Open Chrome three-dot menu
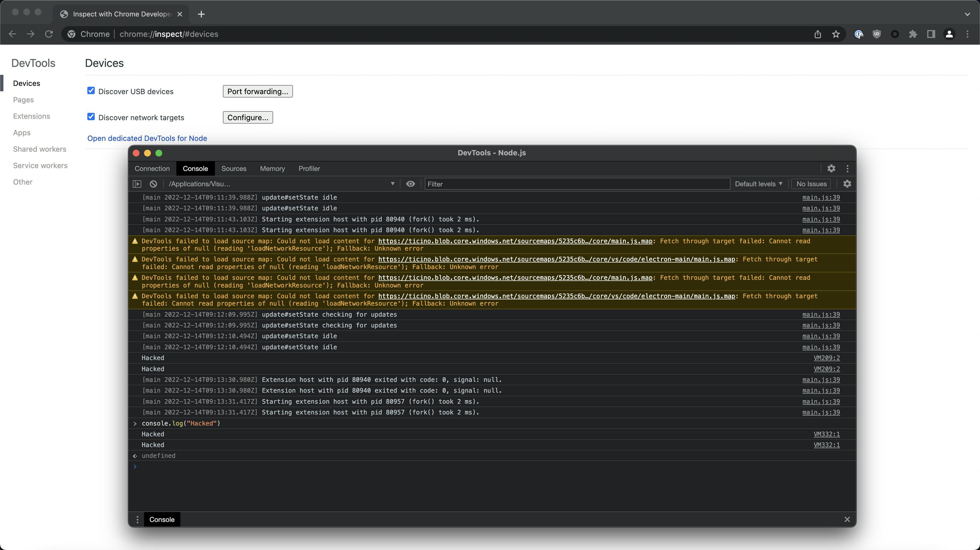Viewport: 980px width, 550px height. tap(968, 34)
